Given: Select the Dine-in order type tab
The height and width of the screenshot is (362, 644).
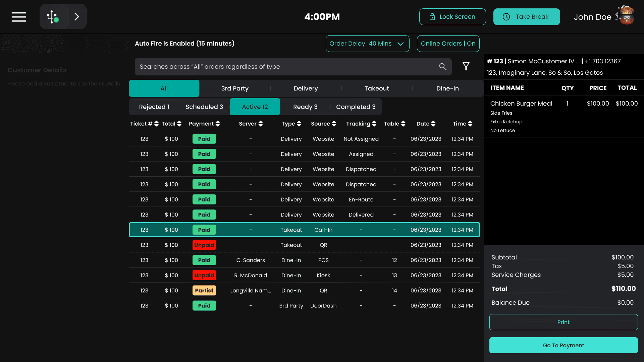Looking at the screenshot, I should click(x=447, y=88).
